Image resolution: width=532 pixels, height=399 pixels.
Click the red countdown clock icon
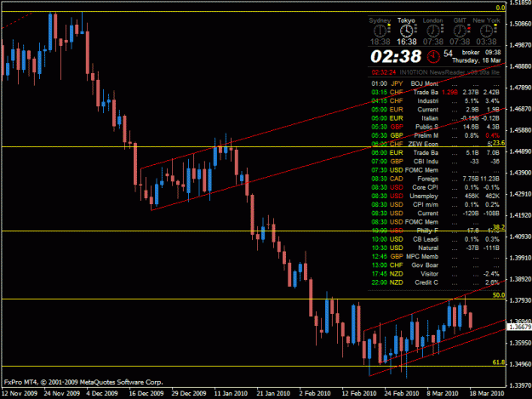[433, 56]
